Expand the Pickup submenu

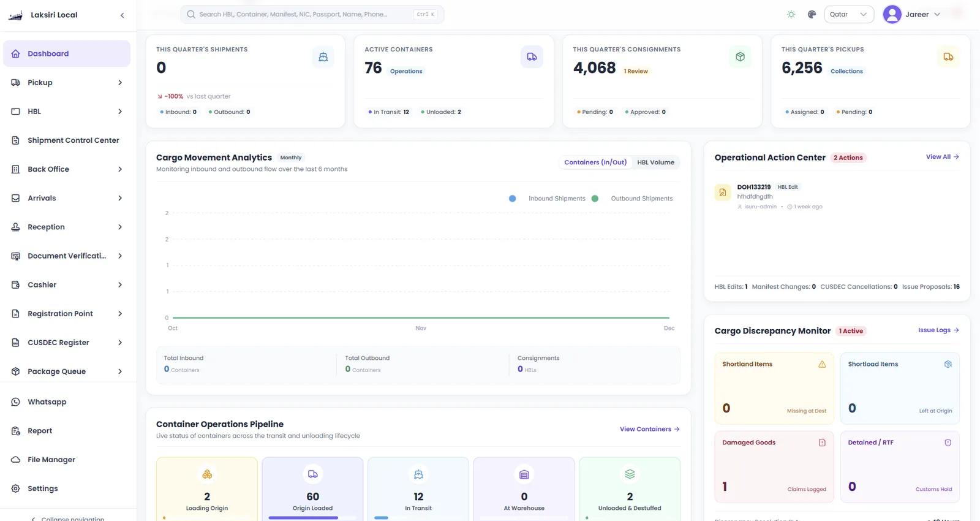(120, 83)
